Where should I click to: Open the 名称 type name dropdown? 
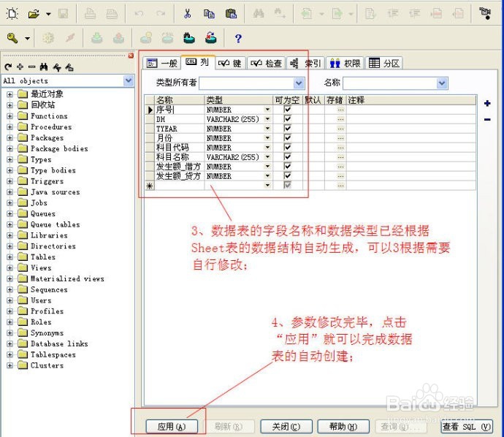tap(443, 83)
